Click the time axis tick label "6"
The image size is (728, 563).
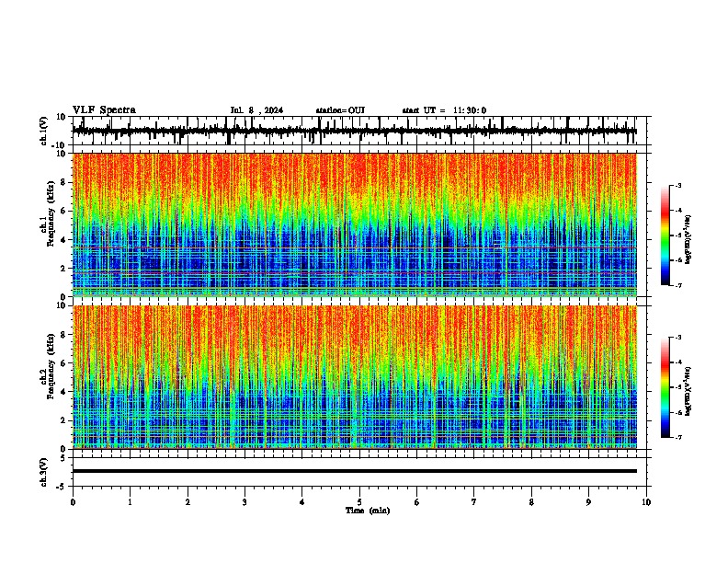(417, 502)
